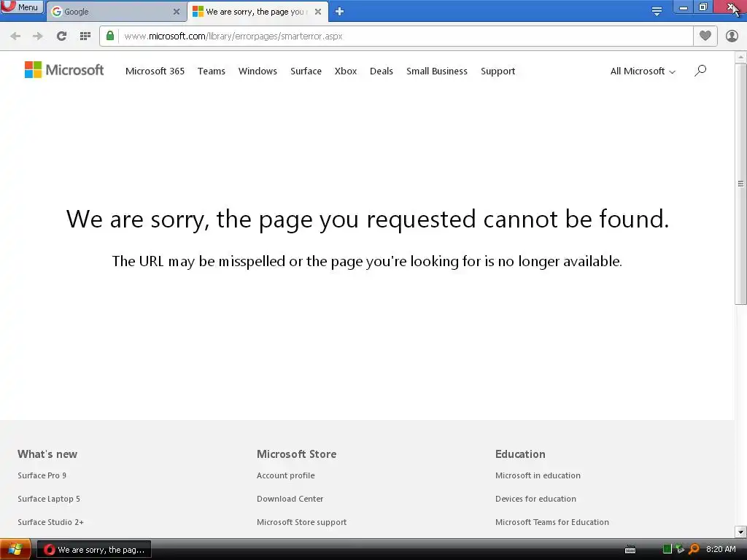Click the address bar URL field
This screenshot has width=747, height=560.
(405, 36)
